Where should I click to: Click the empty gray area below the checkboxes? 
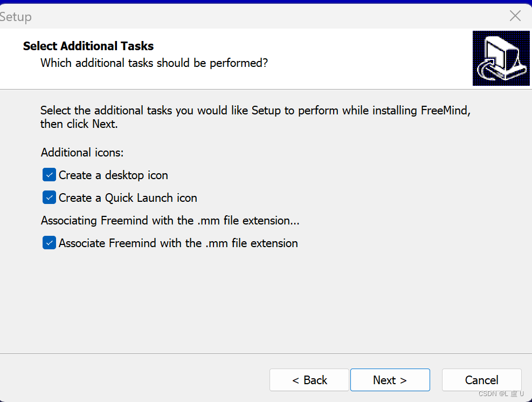pyautogui.click(x=264, y=302)
